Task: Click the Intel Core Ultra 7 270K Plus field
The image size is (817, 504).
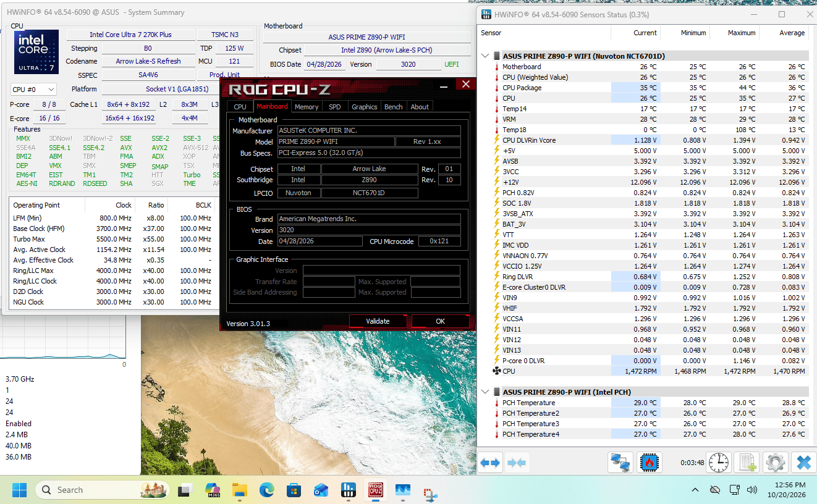Action: tap(130, 35)
